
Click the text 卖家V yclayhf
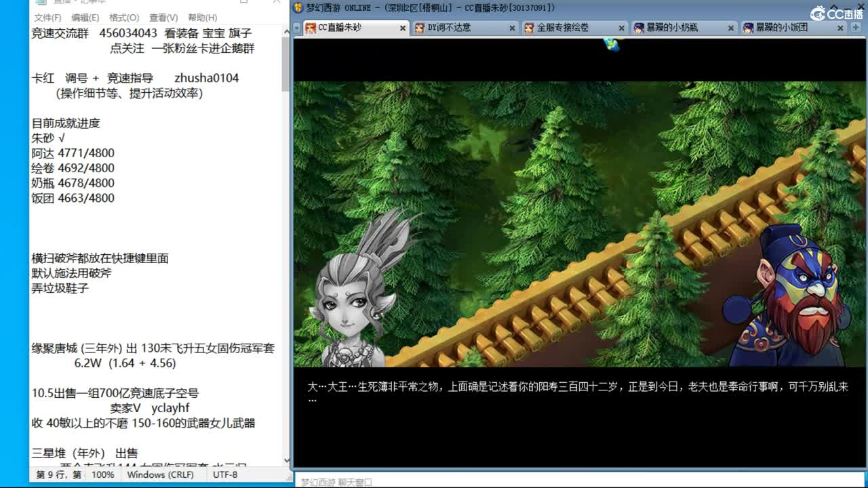click(x=150, y=408)
